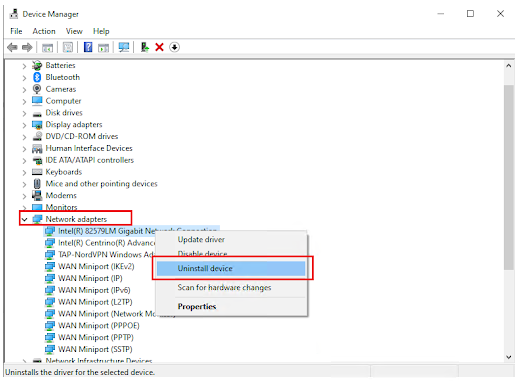
Task: Click the Properties sheet toolbar icon
Action: (68, 47)
